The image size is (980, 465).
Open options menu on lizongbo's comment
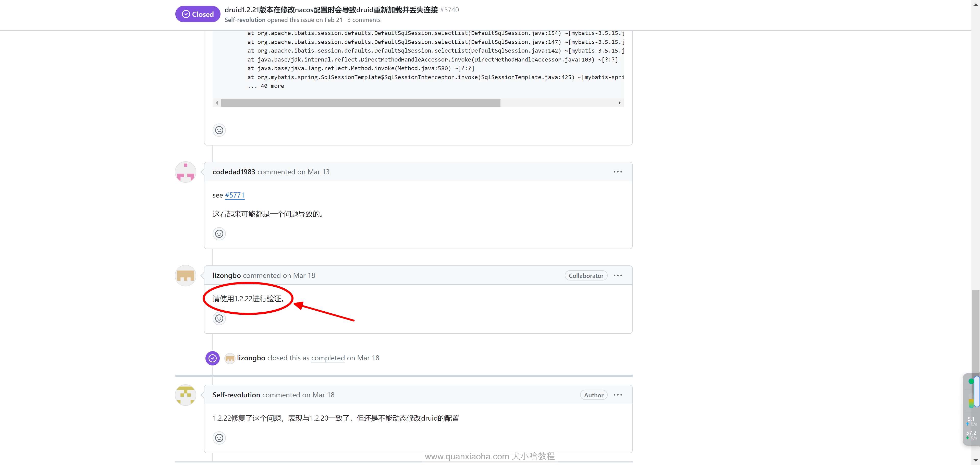click(x=617, y=275)
